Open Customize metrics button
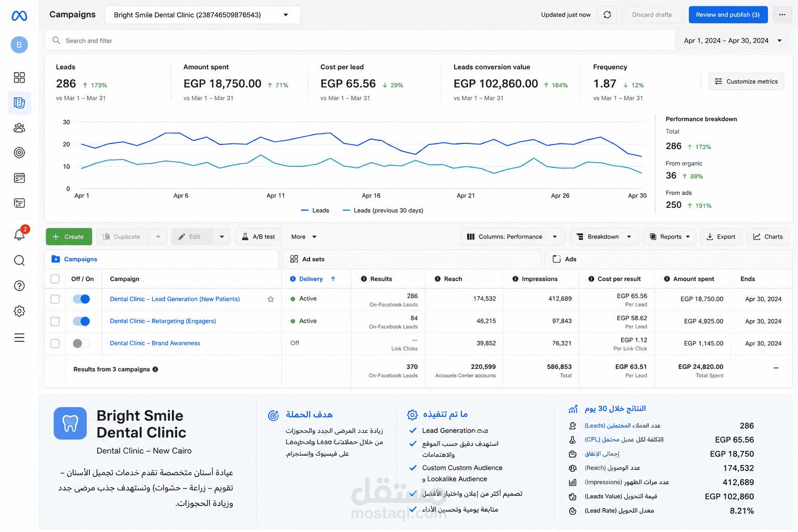Viewport: 798px width, 532px height. 746,82
